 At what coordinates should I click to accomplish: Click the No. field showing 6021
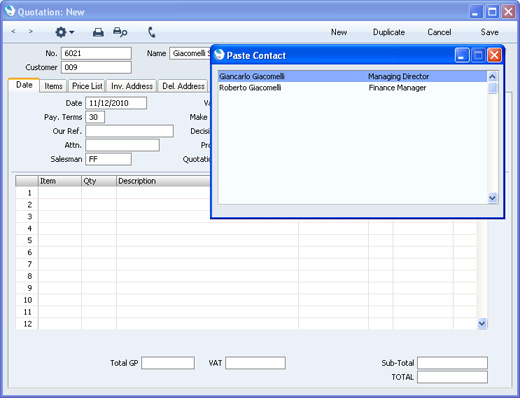(96, 53)
